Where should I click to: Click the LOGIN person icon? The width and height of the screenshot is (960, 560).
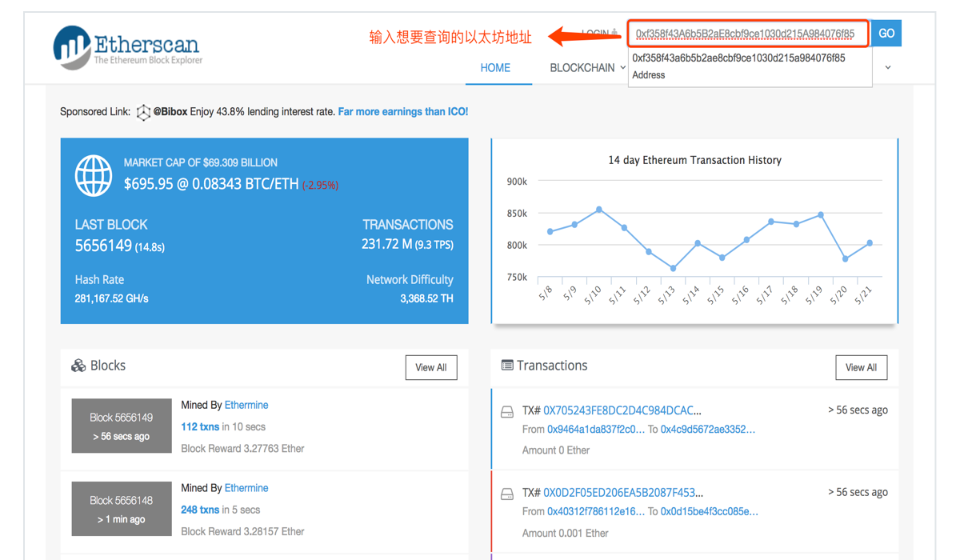pyautogui.click(x=616, y=31)
